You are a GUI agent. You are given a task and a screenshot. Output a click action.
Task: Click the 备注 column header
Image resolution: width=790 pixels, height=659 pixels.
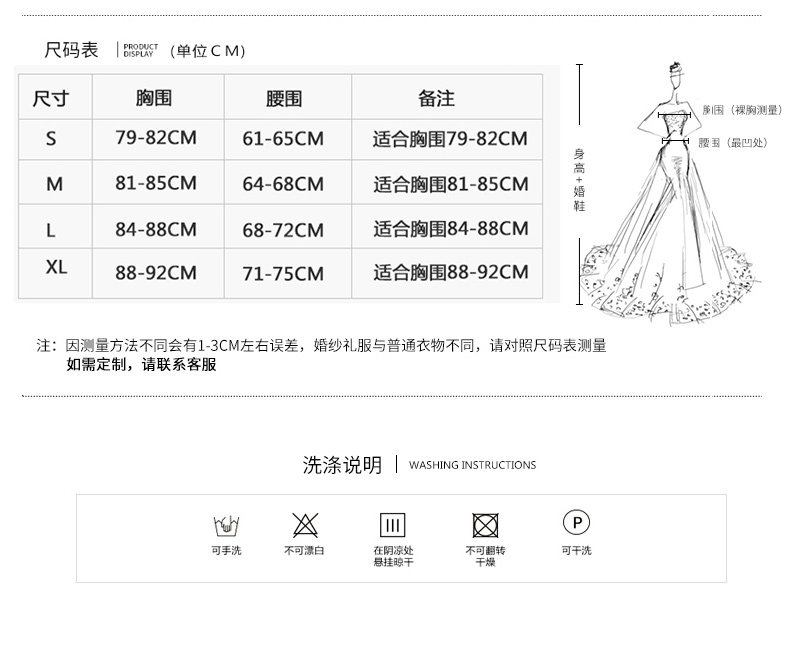(436, 98)
